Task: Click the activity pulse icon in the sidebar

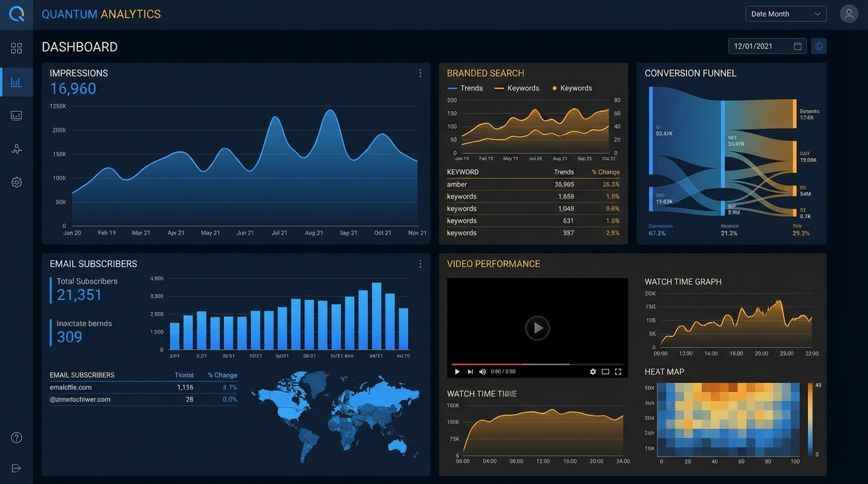Action: [16, 149]
